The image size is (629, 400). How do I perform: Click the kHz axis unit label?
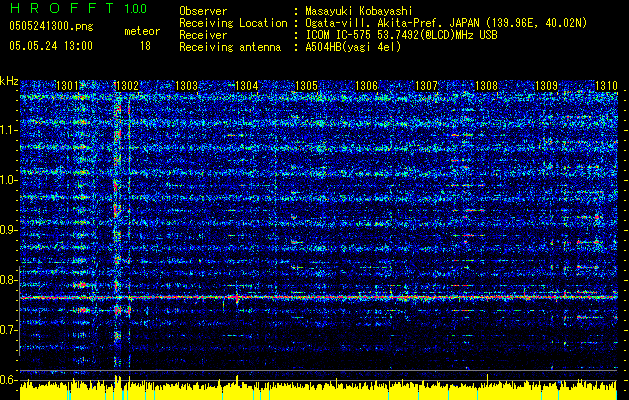point(9,81)
